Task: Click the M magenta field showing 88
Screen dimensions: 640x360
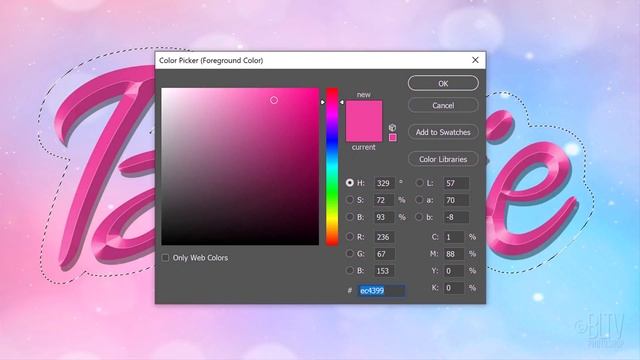Action: 454,254
